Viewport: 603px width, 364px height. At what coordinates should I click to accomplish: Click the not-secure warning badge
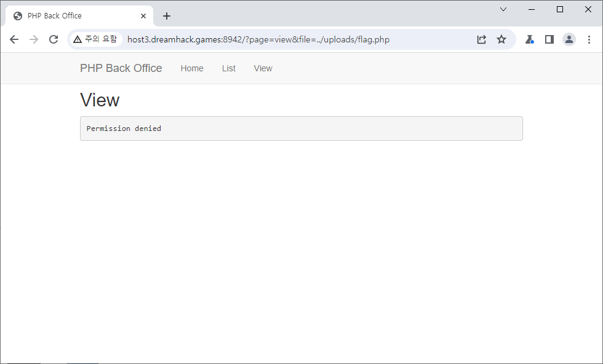coord(95,39)
